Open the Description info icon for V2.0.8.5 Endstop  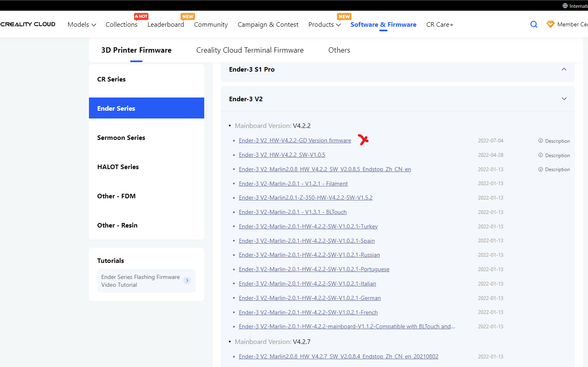tap(541, 169)
